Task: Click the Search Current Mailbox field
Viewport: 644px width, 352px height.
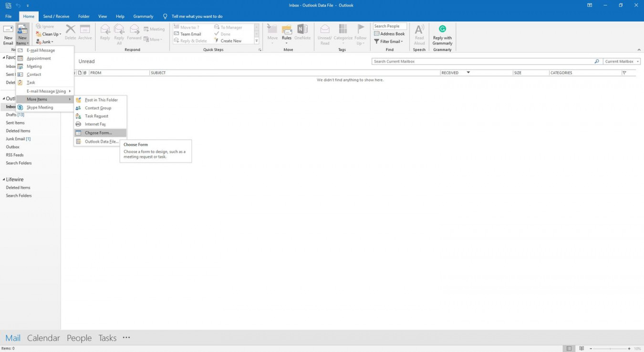Action: [x=483, y=62]
